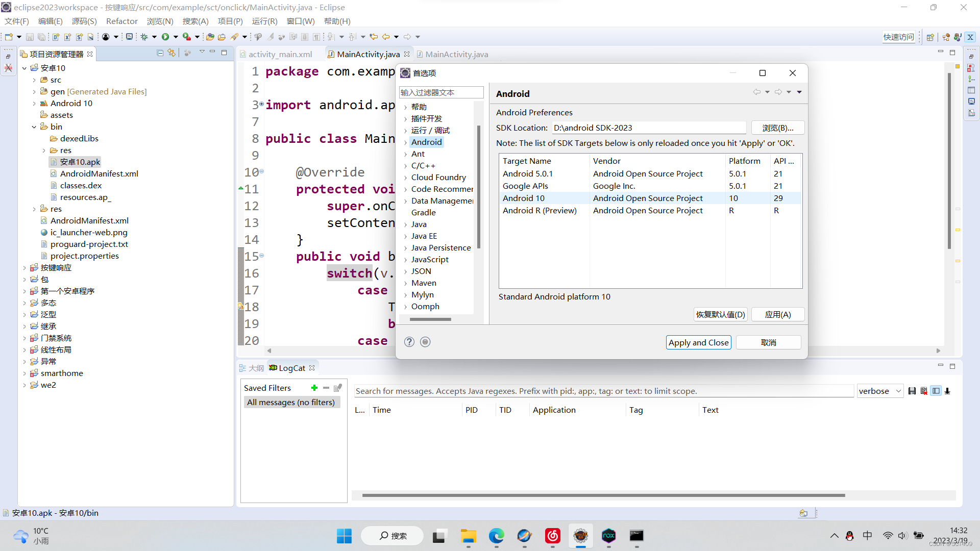980x551 pixels.
Task: Toggle Link with Editor in project explorer
Action: pos(171,53)
